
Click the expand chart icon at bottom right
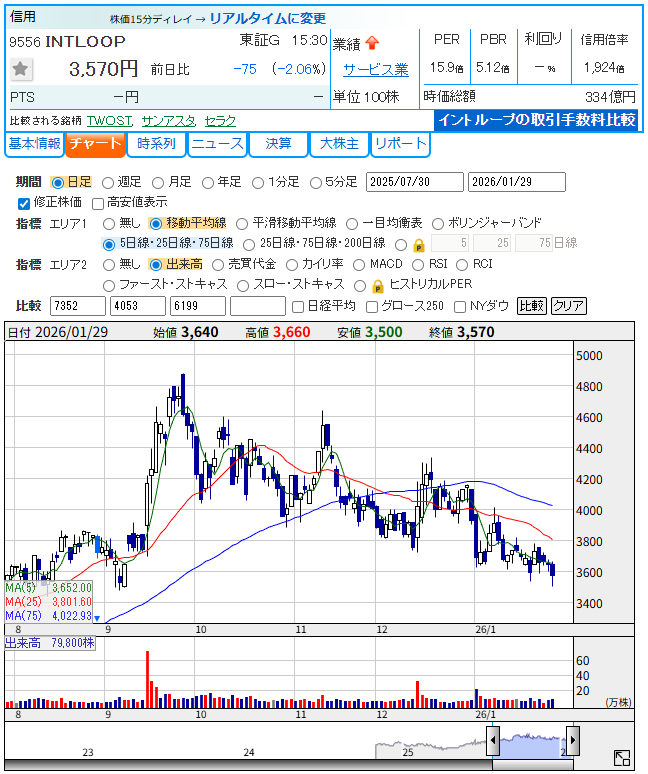tap(622, 758)
